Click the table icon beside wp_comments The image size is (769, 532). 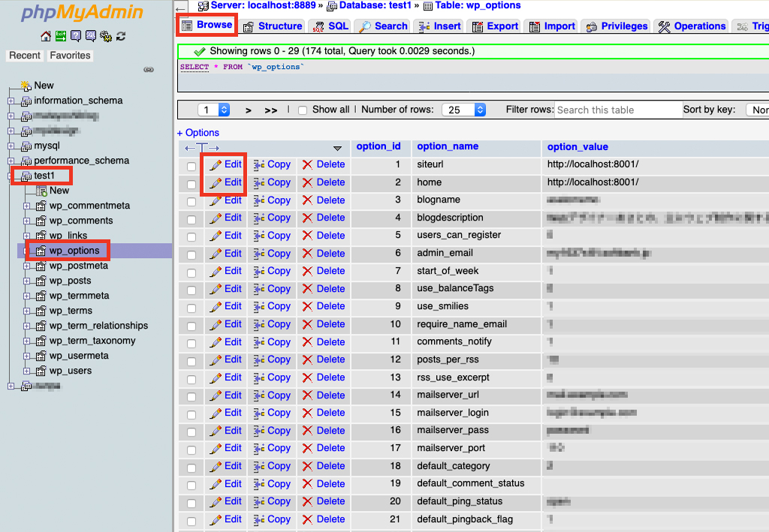41,221
